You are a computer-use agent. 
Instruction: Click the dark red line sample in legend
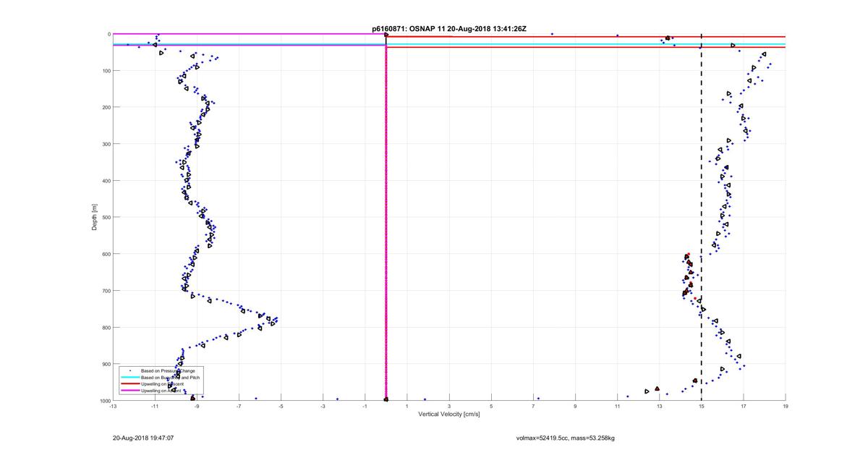[x=130, y=384]
